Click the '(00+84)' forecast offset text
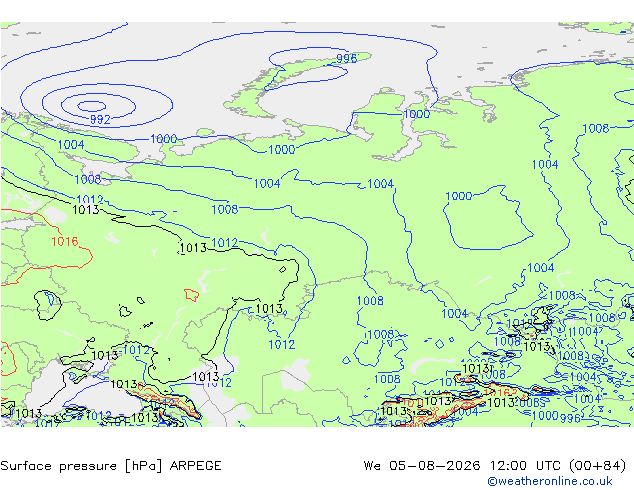Screen dimensions: 634x490 point(598,466)
